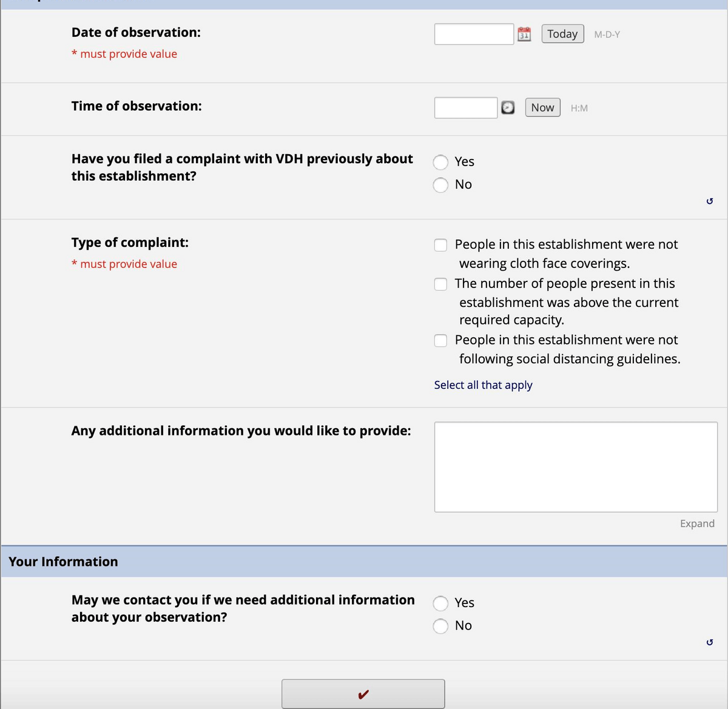Click the must provide value note under Type of complaint
The width and height of the screenshot is (728, 709).
[x=124, y=264]
